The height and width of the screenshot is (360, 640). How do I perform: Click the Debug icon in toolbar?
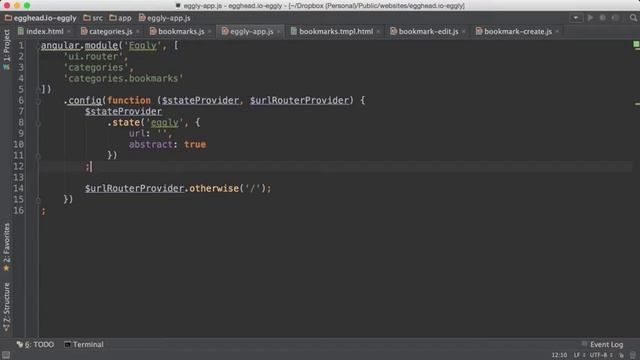[602, 18]
